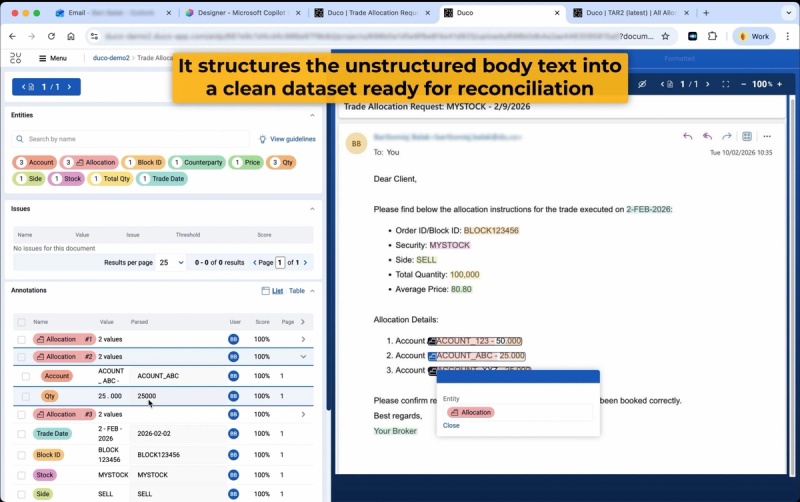Image resolution: width=800 pixels, height=502 pixels.
Task: Tick the Block ID row checkbox
Action: [21, 455]
